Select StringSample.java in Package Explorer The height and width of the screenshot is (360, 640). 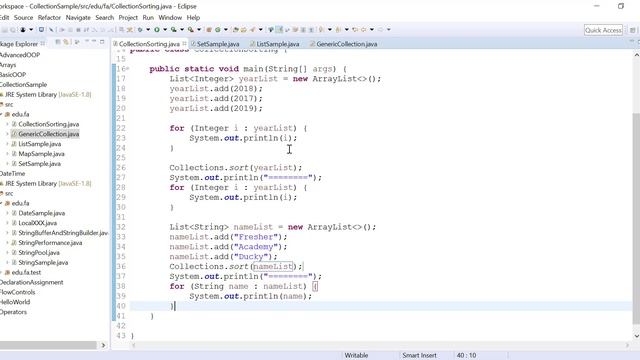pos(43,262)
